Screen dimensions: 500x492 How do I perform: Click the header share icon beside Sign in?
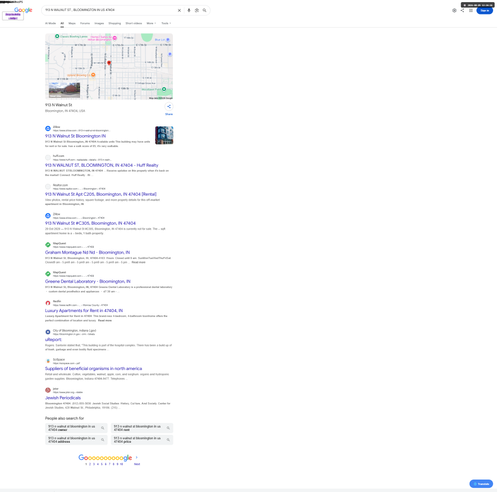462,10
